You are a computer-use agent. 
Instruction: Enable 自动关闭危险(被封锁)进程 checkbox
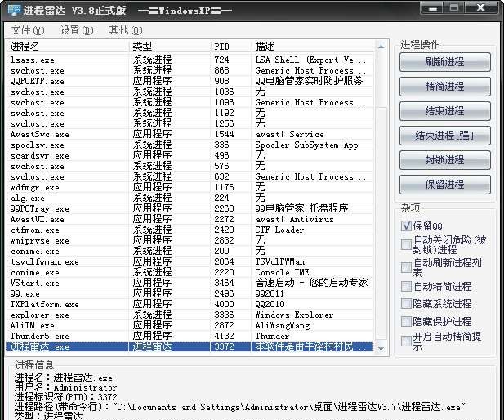tap(406, 244)
